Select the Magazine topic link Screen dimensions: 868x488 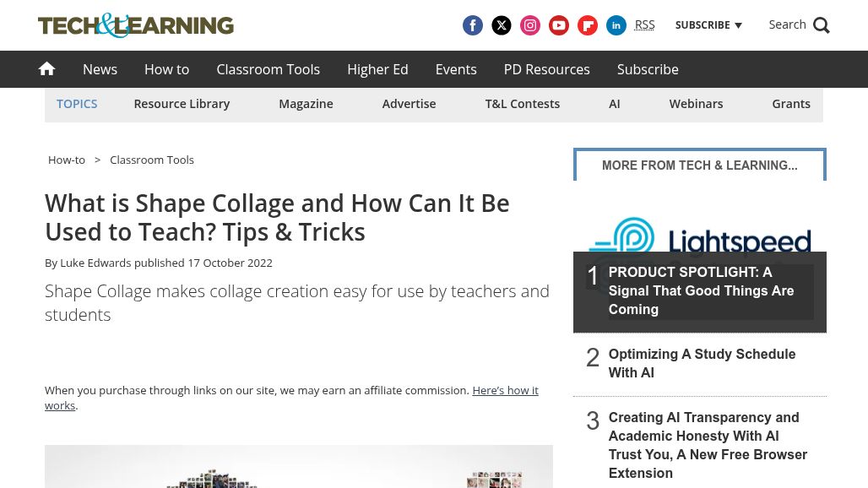coord(307,104)
